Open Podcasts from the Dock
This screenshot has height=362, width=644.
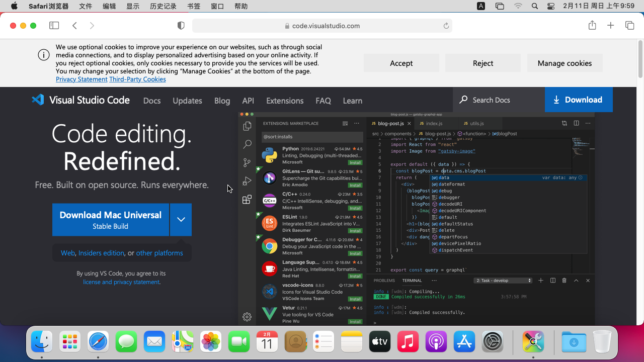click(x=436, y=342)
